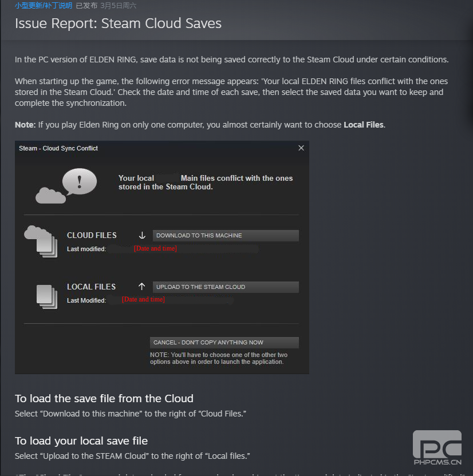This screenshot has width=473, height=476.
Task: Click the Cloud Files stacked pages icon
Action: point(42,241)
